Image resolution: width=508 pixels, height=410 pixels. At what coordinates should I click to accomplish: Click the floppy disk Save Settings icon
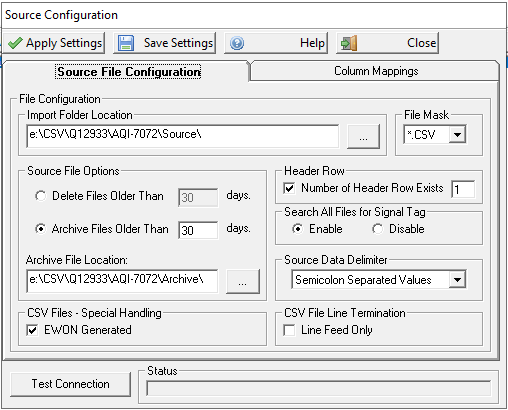[126, 43]
